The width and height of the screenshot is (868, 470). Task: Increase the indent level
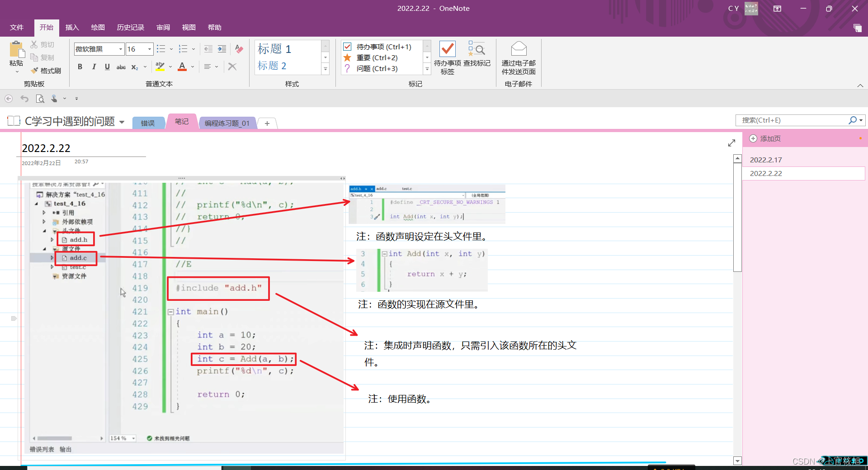click(222, 49)
